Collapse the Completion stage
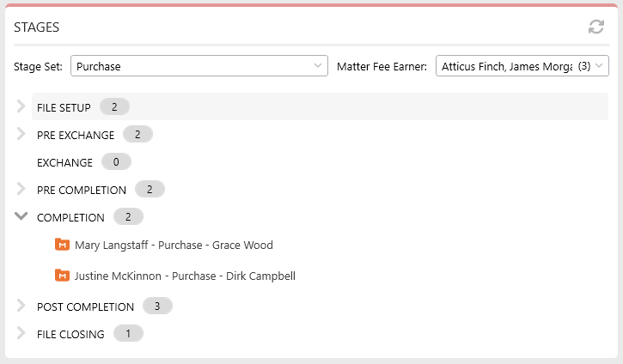 pyautogui.click(x=21, y=216)
